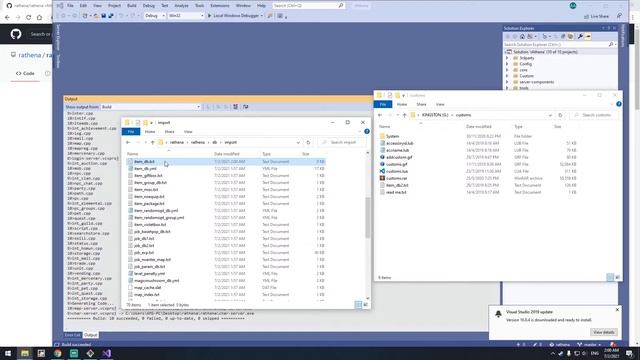The width and height of the screenshot is (640, 360).
Task: Click the Windows Start button
Action: pyautogui.click(x=8, y=353)
